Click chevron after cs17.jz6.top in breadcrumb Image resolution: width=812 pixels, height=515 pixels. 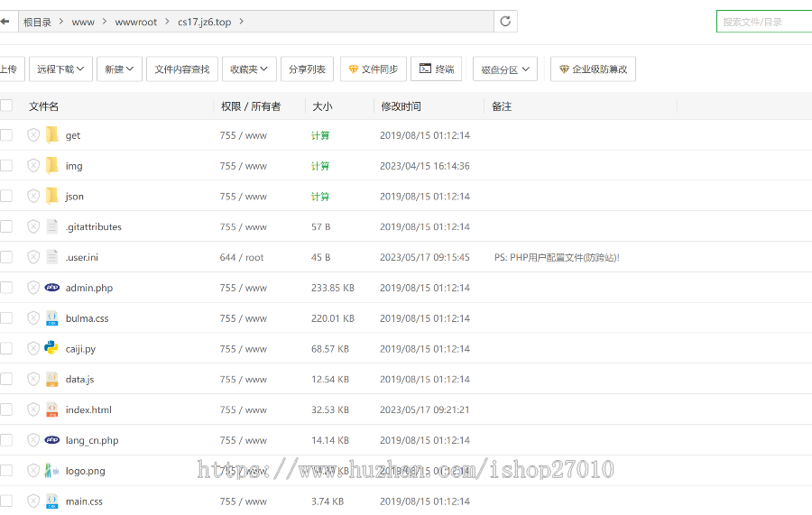click(x=241, y=22)
